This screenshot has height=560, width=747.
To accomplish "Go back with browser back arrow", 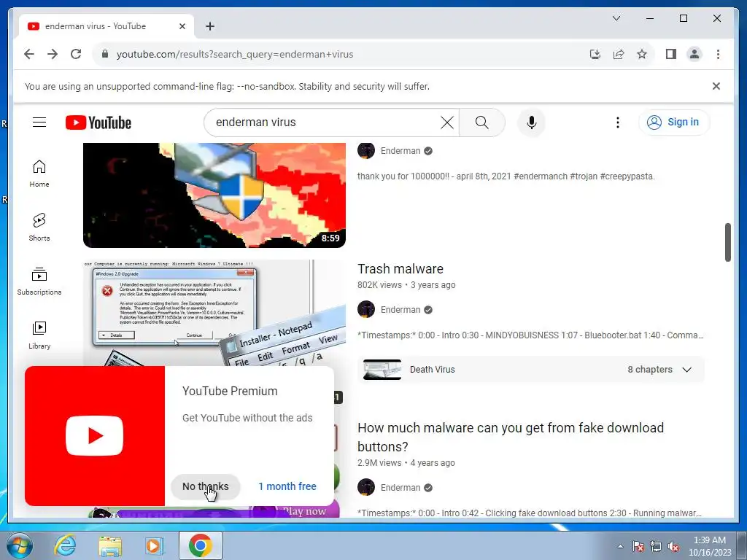I will coord(29,54).
